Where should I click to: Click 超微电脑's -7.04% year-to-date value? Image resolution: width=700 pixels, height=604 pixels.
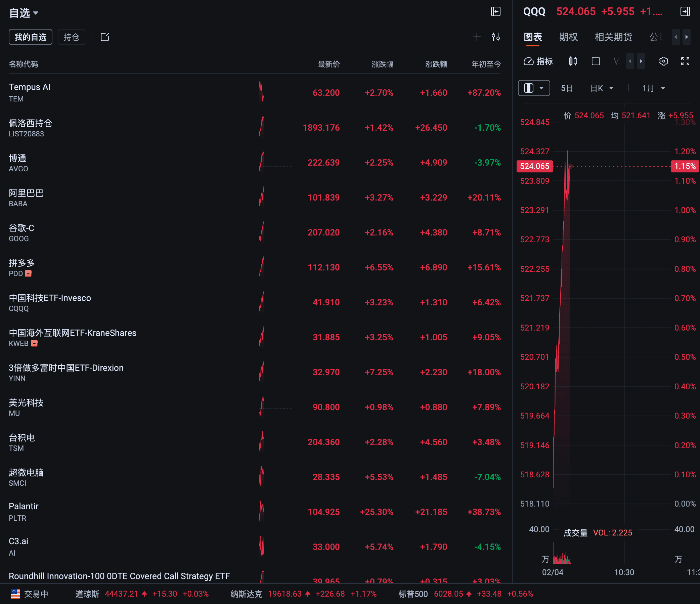[x=487, y=477]
